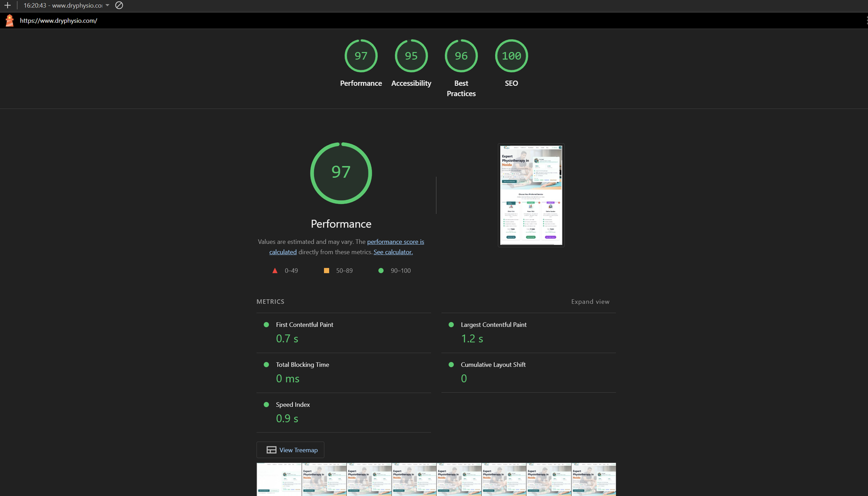Select the first filmstrip frame thumbnail
868x496 pixels.
[x=279, y=479]
